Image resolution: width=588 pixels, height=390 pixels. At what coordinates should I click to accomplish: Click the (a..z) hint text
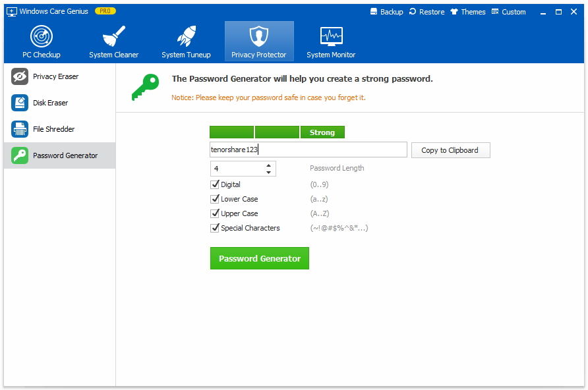click(319, 199)
